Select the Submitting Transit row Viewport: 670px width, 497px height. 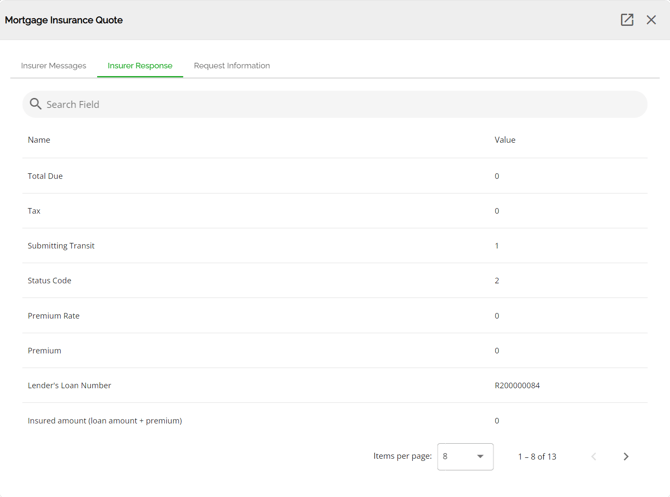pyautogui.click(x=335, y=245)
